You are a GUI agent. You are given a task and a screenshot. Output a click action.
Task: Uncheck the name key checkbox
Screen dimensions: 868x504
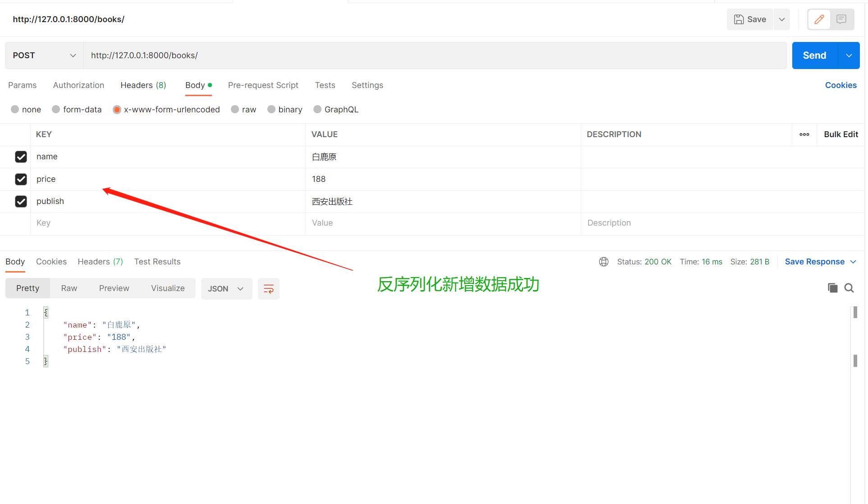[21, 157]
